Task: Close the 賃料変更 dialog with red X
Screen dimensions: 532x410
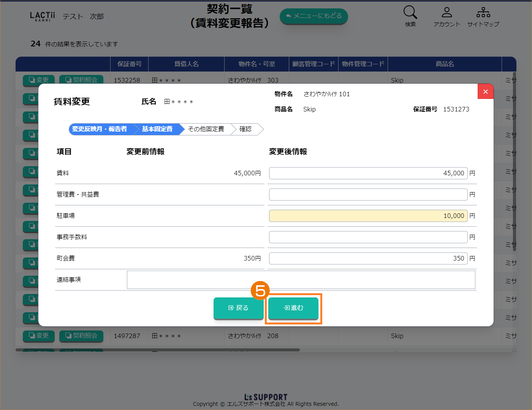Action: 485,92
